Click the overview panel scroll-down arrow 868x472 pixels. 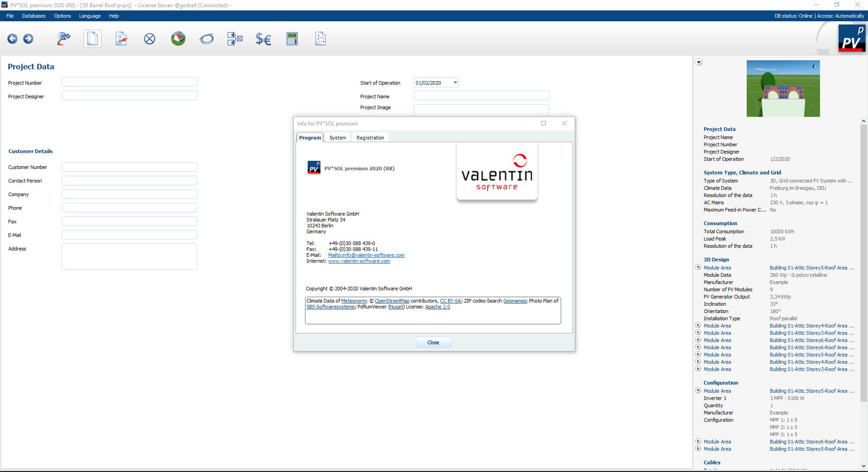(x=863, y=466)
